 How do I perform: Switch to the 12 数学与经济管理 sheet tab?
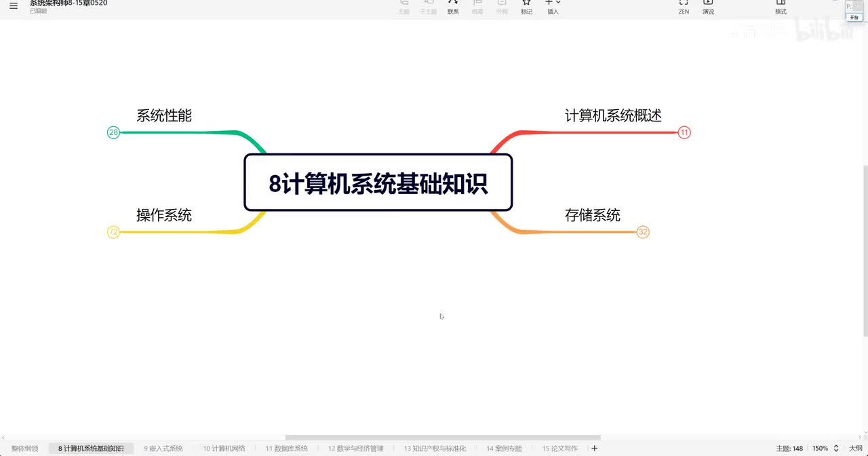point(356,449)
